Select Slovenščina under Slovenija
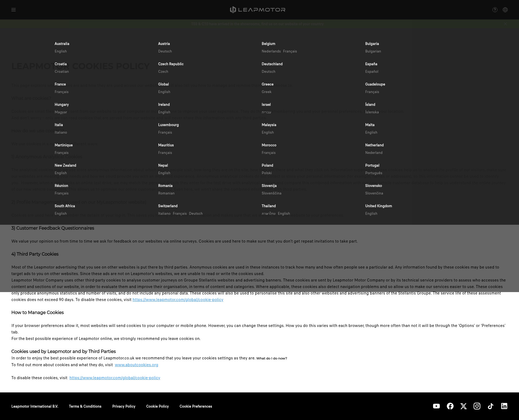The height and width of the screenshot is (420, 519). point(271,193)
